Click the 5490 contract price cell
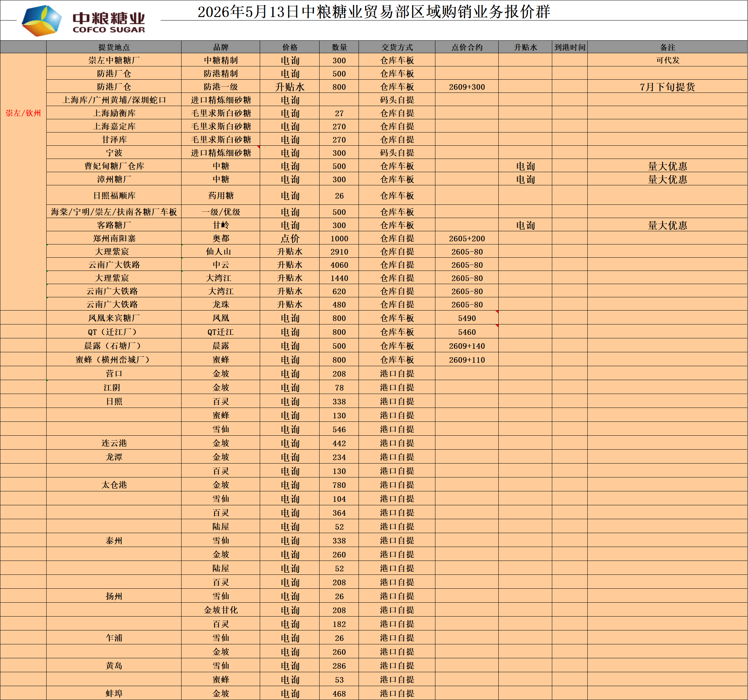The width and height of the screenshot is (748, 700). (x=467, y=317)
